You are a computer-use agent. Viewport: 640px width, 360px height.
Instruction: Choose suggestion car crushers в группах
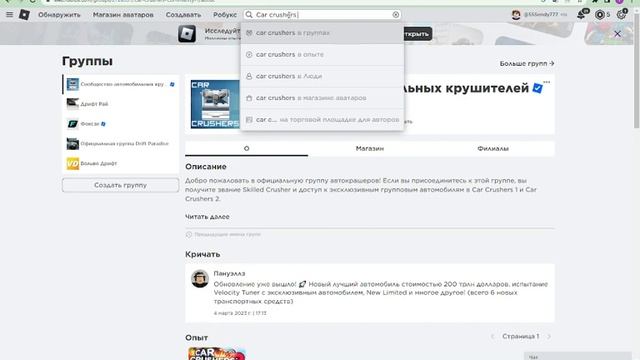[322, 33]
